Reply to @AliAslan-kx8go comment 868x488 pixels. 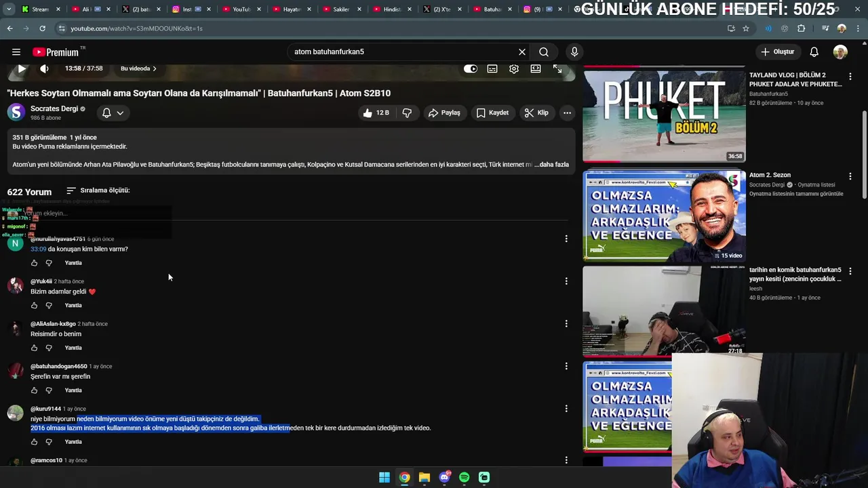click(73, 348)
